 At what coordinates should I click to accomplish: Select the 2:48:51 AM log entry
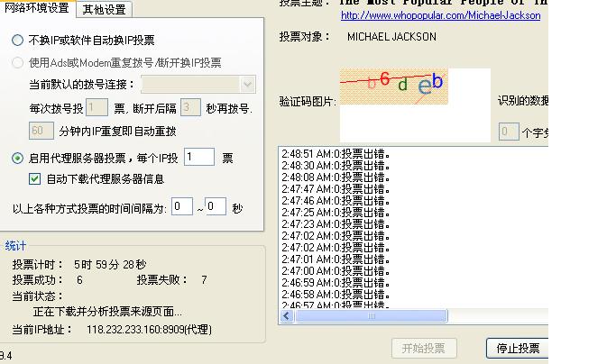tap(336, 153)
